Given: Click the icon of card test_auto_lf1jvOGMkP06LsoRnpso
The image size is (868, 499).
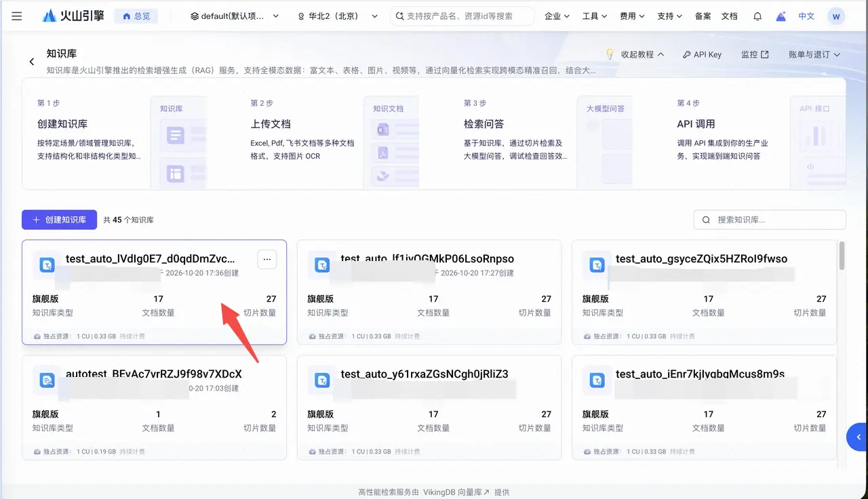Looking at the screenshot, I should [323, 264].
